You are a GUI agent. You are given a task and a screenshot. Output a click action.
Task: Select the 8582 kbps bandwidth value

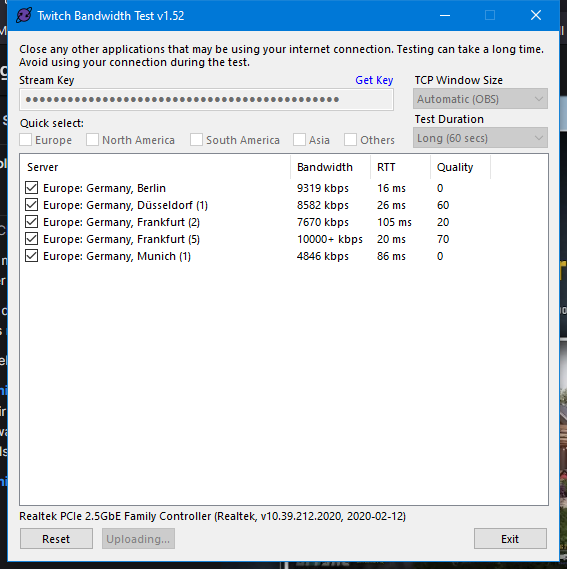(x=323, y=205)
